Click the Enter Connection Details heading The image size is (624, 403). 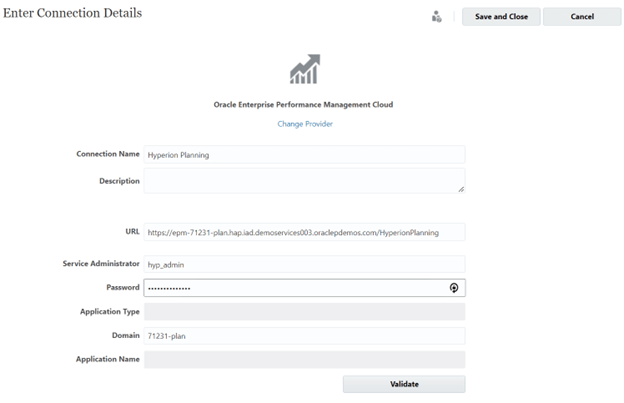(72, 13)
